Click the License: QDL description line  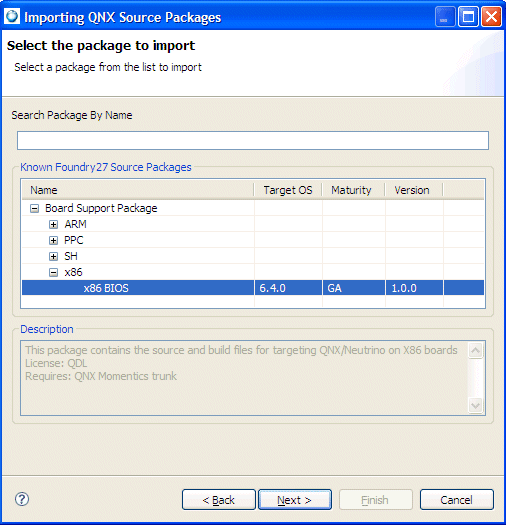(56, 363)
